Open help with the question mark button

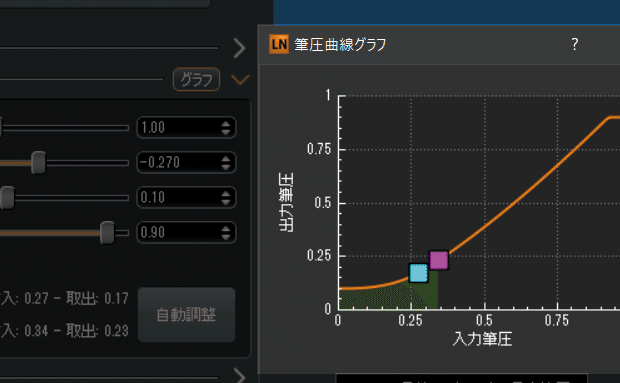pos(575,44)
